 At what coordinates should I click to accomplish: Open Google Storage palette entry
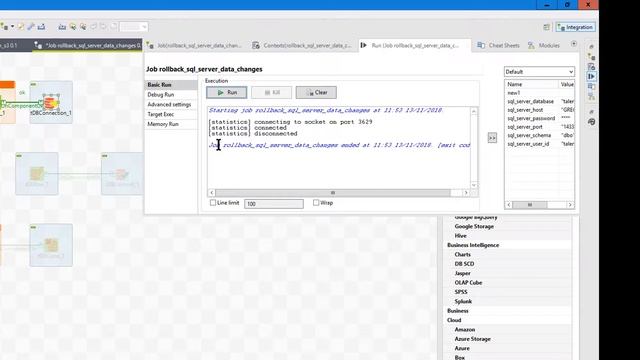pyautogui.click(x=474, y=226)
